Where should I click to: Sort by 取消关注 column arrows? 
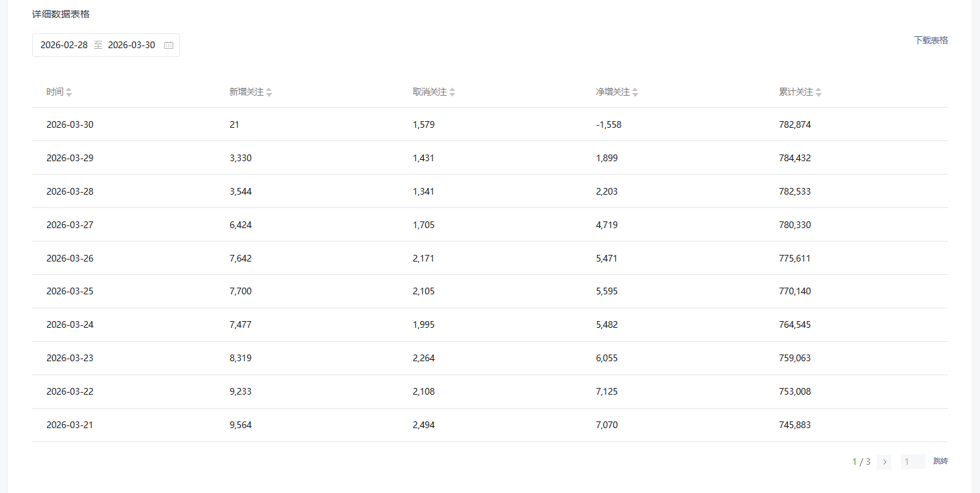click(453, 92)
